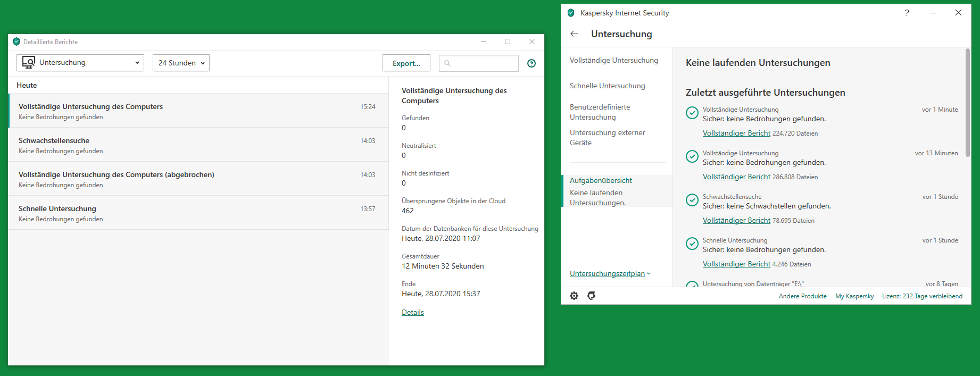The image size is (980, 376).
Task: Click green checkmark beside Schwachstellensuche result
Action: [x=692, y=200]
